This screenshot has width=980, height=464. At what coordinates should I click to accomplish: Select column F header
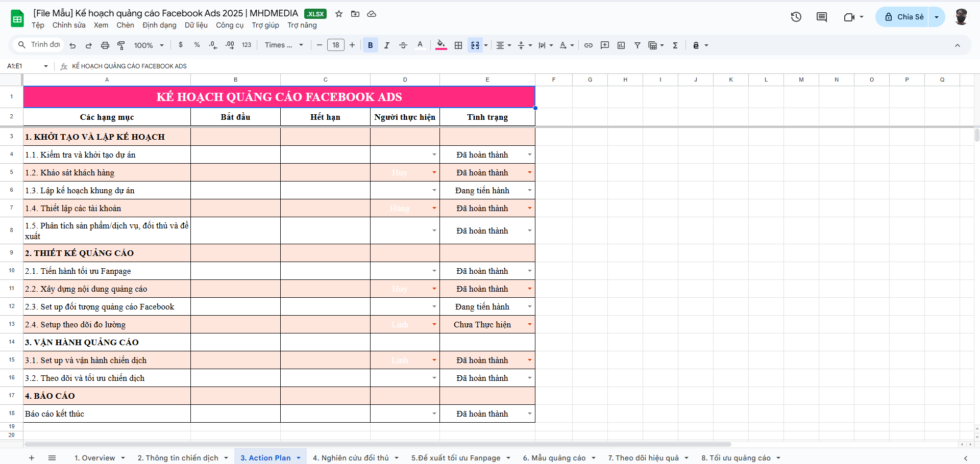tap(554, 80)
